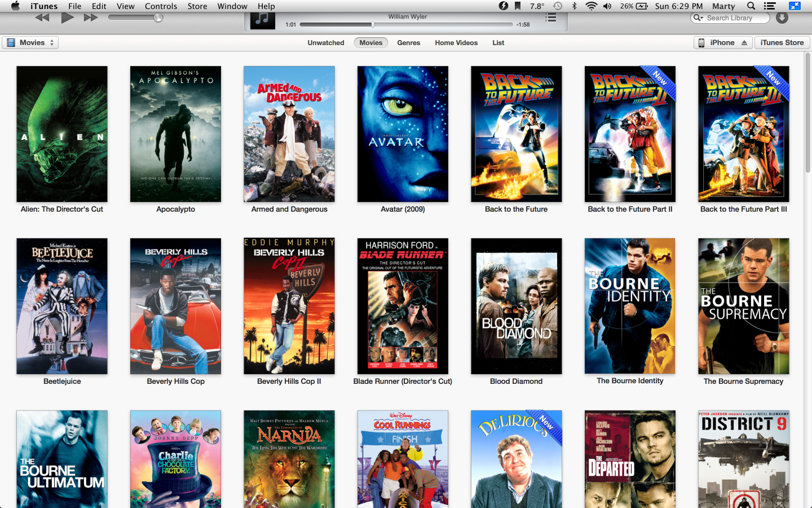Click the now playing album art
The image size is (812, 508).
(x=262, y=20)
